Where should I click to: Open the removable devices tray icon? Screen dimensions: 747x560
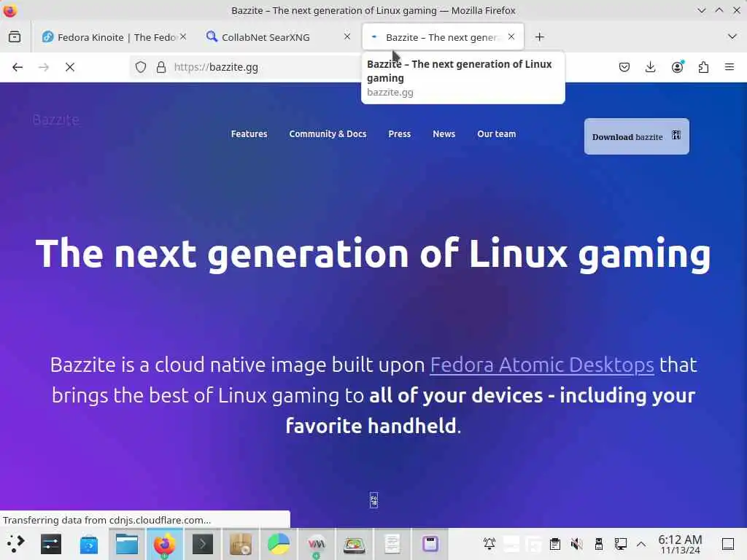click(x=598, y=544)
